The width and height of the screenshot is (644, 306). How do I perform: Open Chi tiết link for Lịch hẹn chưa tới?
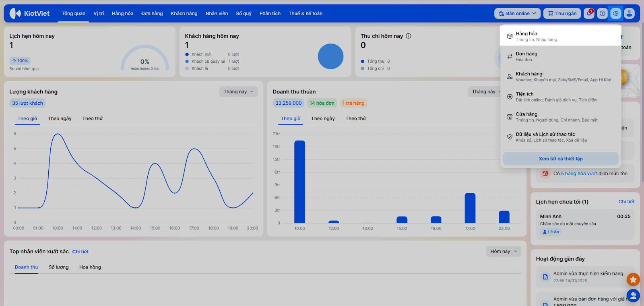pyautogui.click(x=626, y=202)
